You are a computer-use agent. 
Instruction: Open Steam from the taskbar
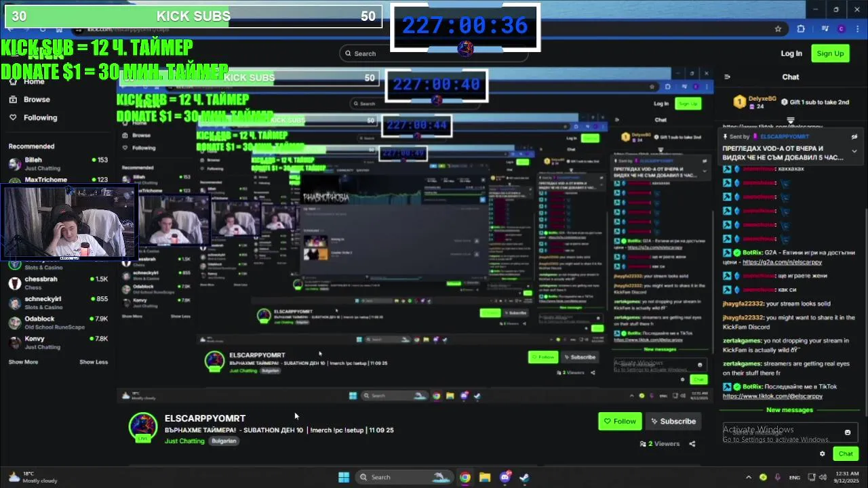coord(525,477)
